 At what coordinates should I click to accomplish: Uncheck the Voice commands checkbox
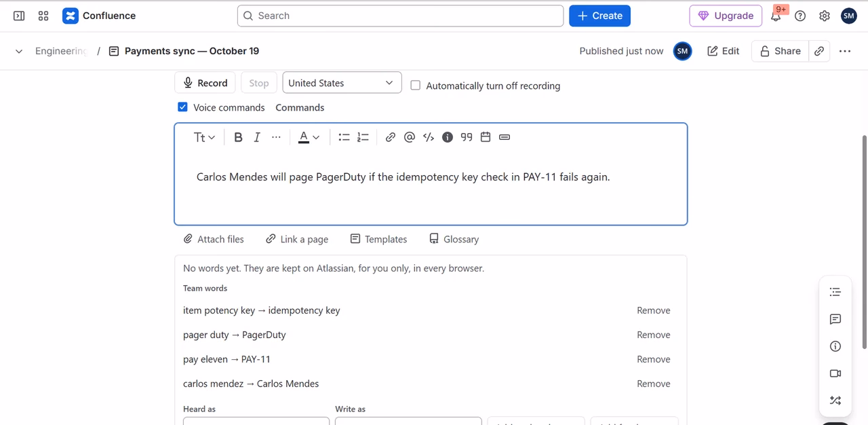[182, 107]
